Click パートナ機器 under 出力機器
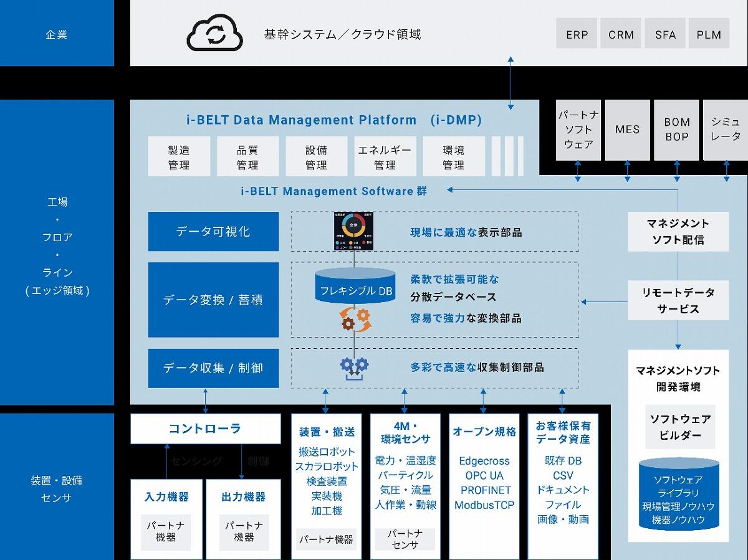The width and height of the screenshot is (748, 560). pyautogui.click(x=244, y=531)
